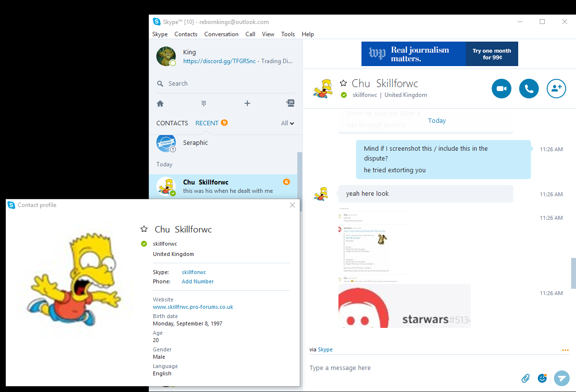Add people to this conversation
This screenshot has width=576, height=392.
[x=556, y=89]
